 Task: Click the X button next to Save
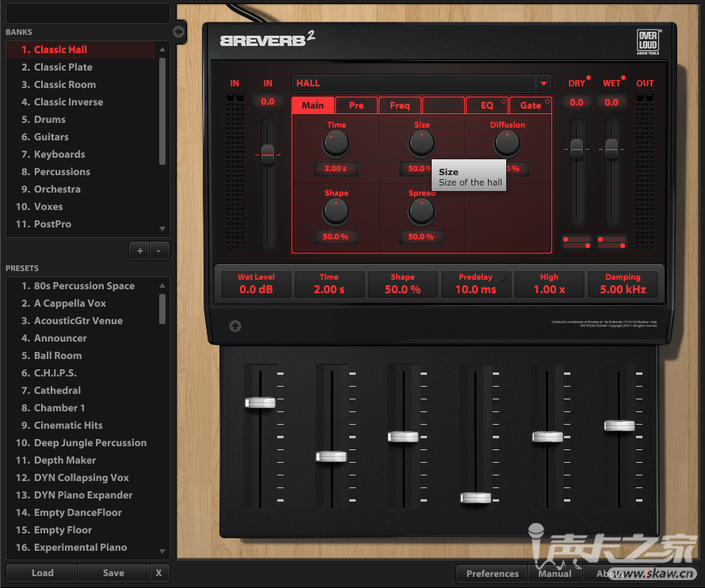(x=158, y=573)
